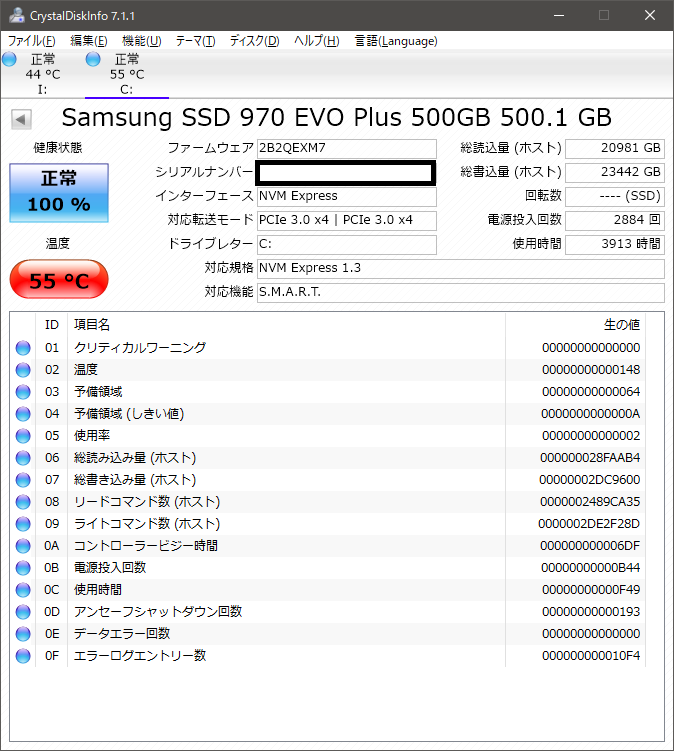Click the 生の値 column header
The width and height of the screenshot is (674, 751).
click(575, 325)
